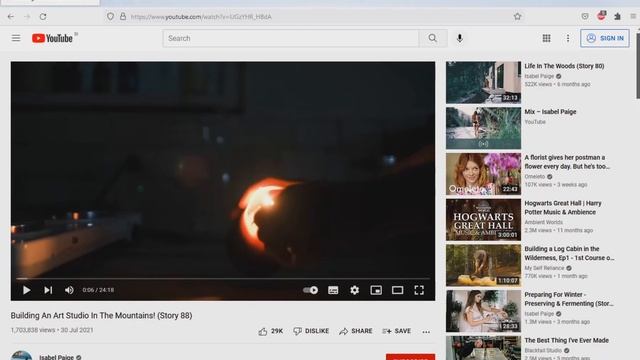
Task: Open player settings gear
Action: coord(354,290)
